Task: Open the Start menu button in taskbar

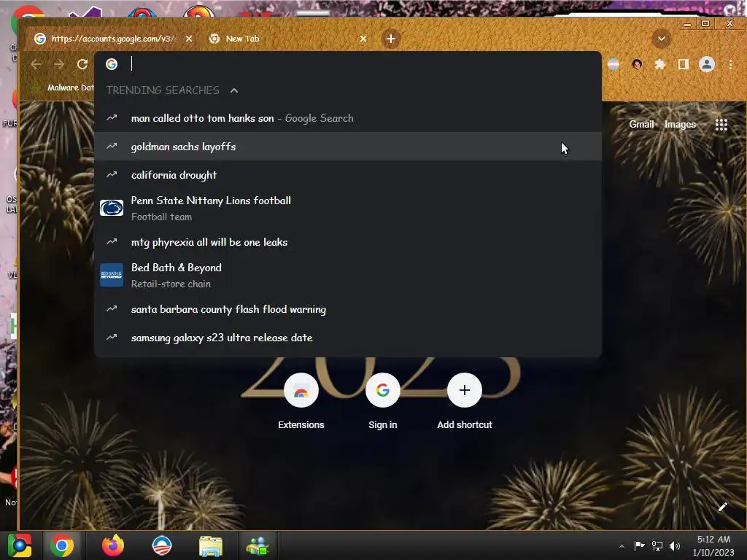Action: pyautogui.click(x=20, y=545)
